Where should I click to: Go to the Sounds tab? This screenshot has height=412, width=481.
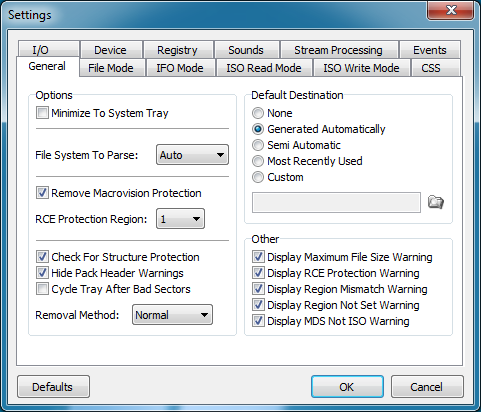click(246, 50)
